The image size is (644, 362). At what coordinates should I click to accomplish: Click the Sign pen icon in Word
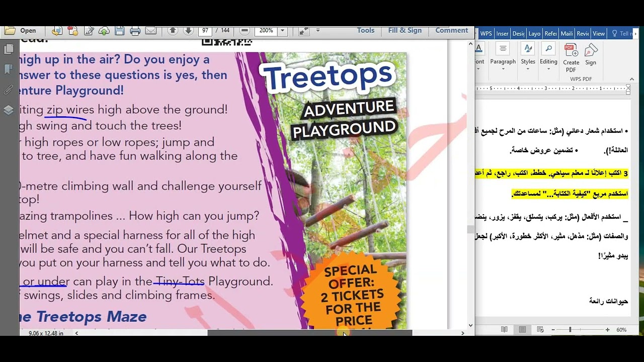591,55
